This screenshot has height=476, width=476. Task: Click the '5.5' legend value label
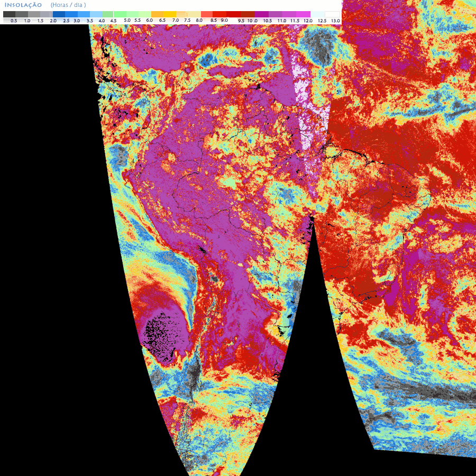point(138,20)
